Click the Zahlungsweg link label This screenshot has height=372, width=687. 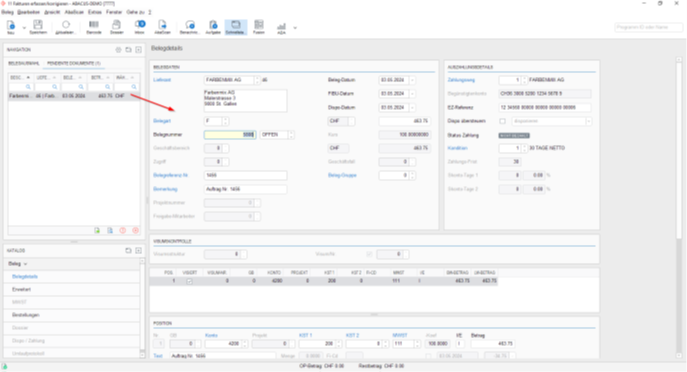461,80
